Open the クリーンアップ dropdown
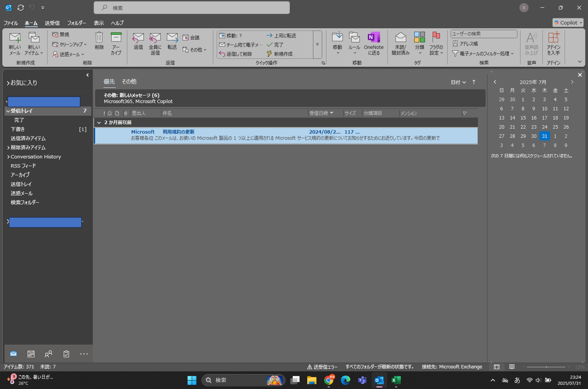588x389 pixels. (70, 44)
